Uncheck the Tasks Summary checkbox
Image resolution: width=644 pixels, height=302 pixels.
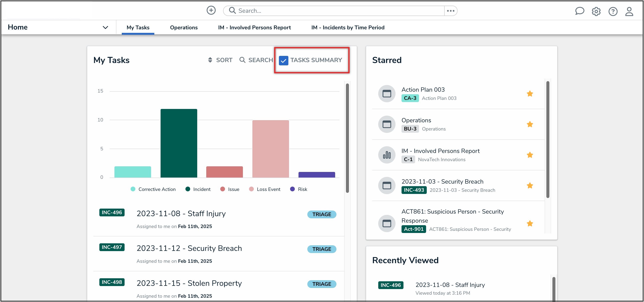coord(283,61)
